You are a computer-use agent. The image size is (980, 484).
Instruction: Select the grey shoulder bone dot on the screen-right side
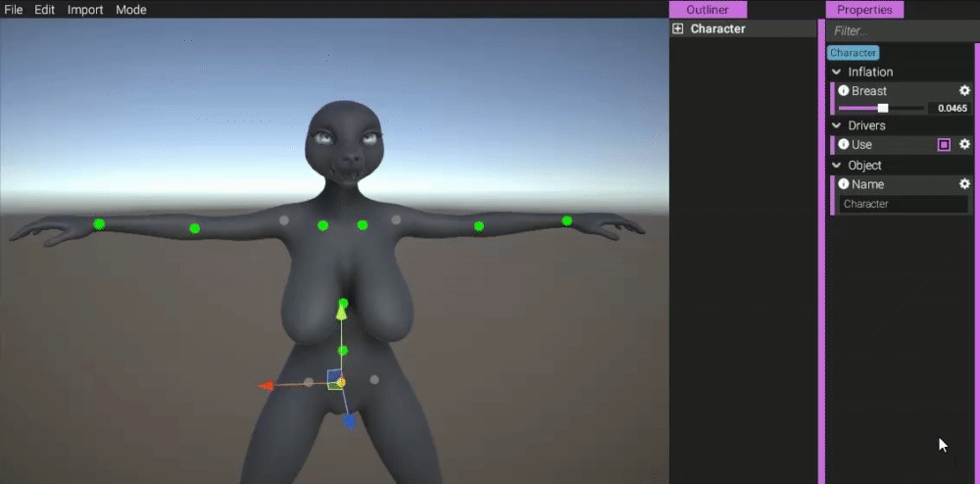[396, 219]
